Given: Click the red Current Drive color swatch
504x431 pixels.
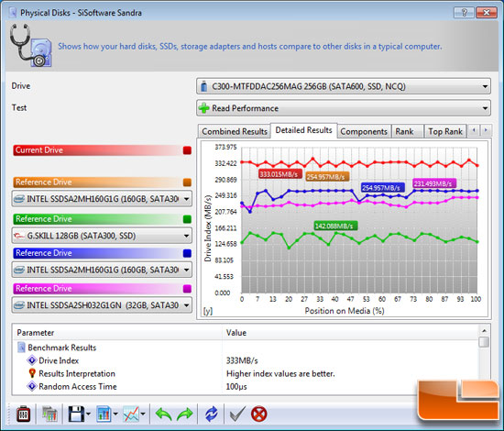Looking at the screenshot, I should (x=187, y=150).
